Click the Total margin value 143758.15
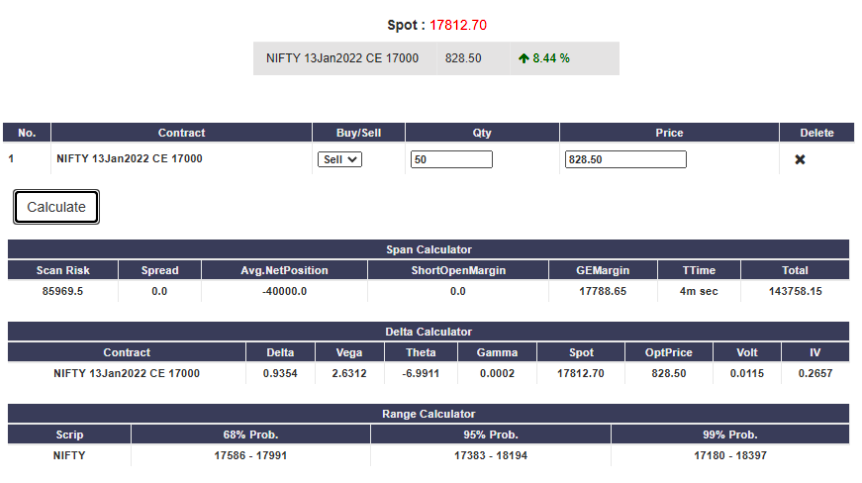Screen dimensions: 862x483 pyautogui.click(x=795, y=291)
